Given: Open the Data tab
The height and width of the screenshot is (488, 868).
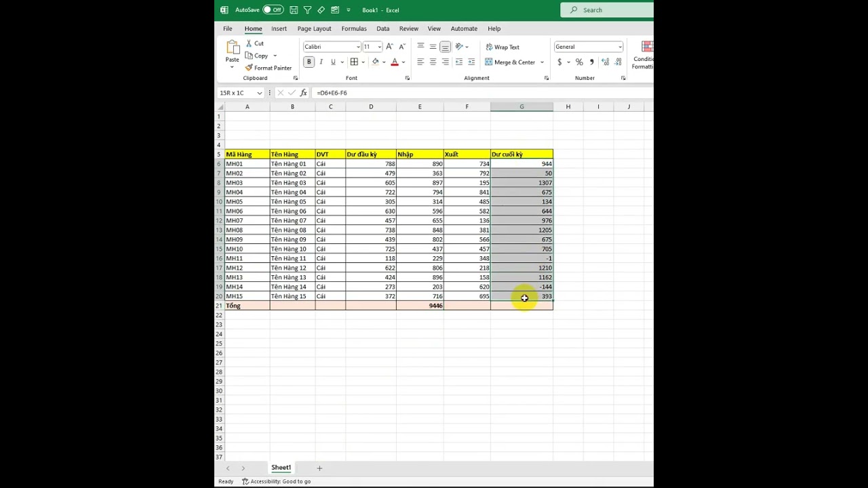Looking at the screenshot, I should coord(383,28).
